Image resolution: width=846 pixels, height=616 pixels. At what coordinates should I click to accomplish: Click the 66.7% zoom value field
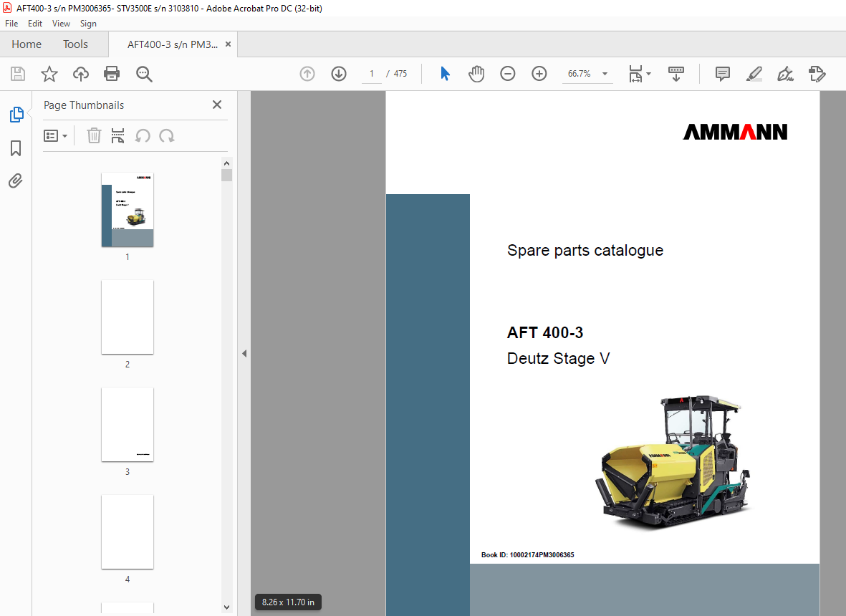580,74
